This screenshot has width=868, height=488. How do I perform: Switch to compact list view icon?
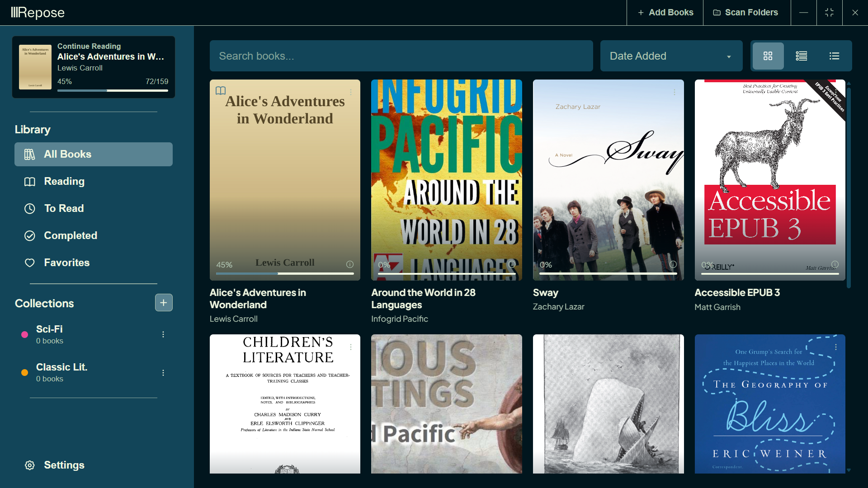coord(834,56)
